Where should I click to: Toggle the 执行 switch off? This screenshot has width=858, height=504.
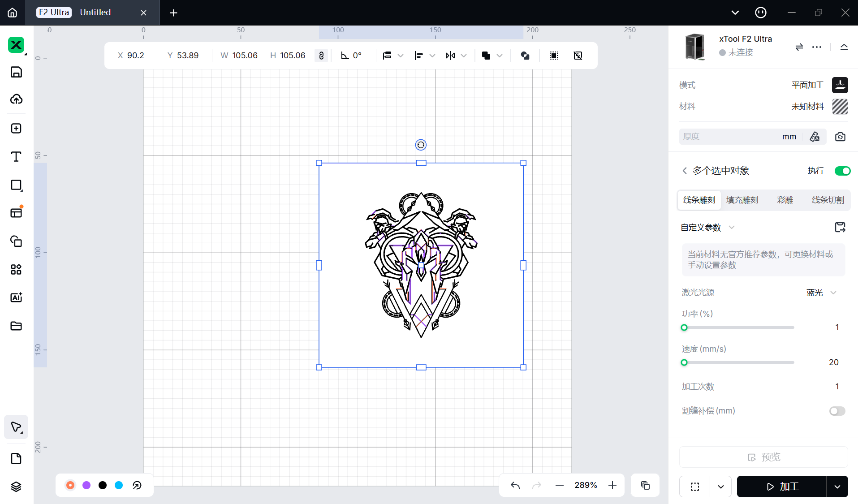point(842,171)
